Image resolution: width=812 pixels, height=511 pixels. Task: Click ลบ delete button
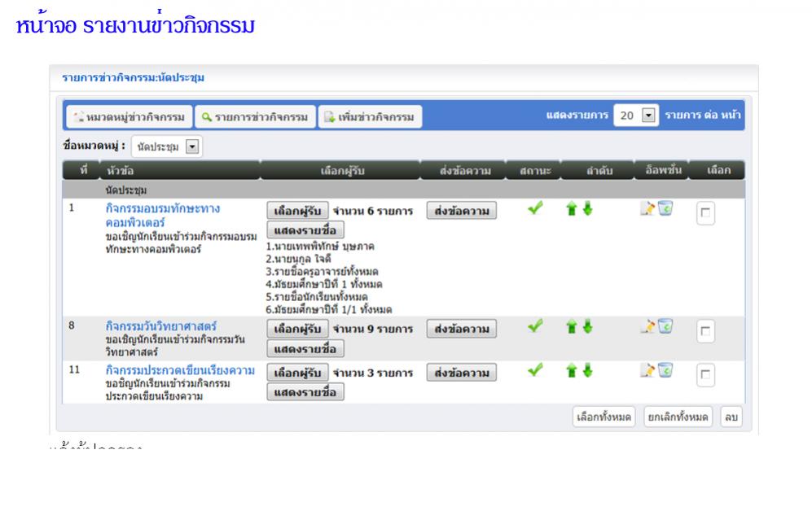pos(731,417)
